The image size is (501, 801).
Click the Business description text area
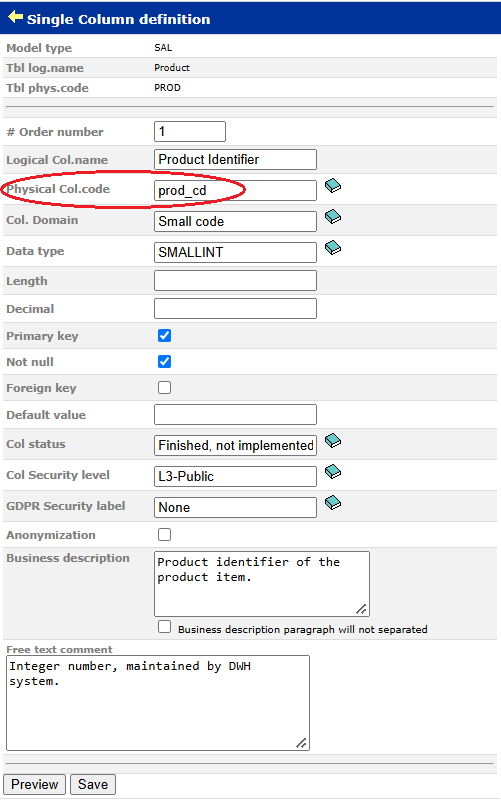pos(262,584)
